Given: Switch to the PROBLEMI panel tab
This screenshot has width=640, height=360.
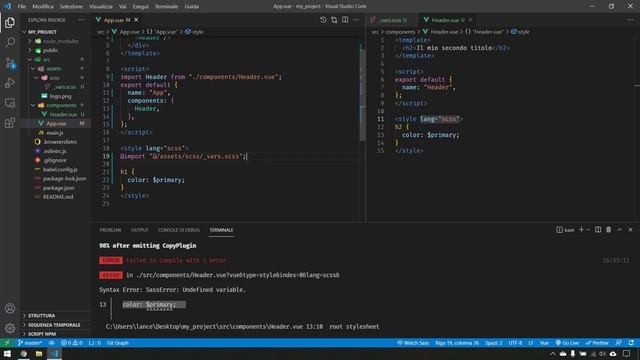Looking at the screenshot, I should (111, 230).
